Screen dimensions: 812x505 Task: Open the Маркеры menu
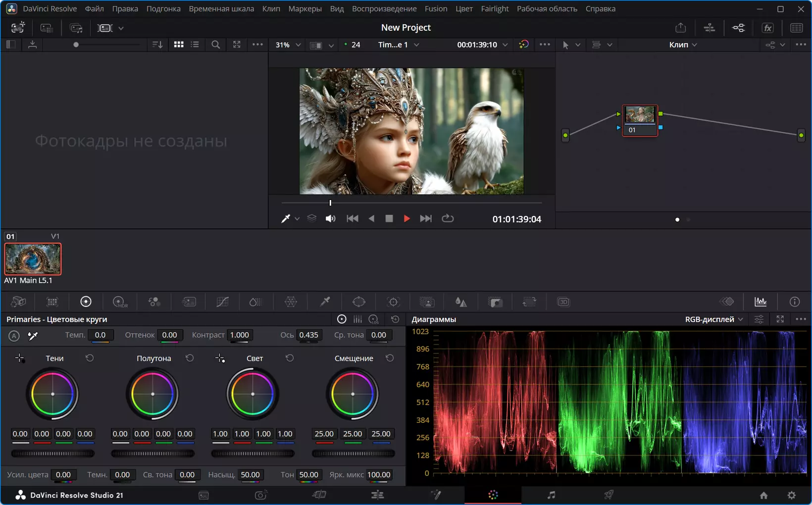pos(305,8)
